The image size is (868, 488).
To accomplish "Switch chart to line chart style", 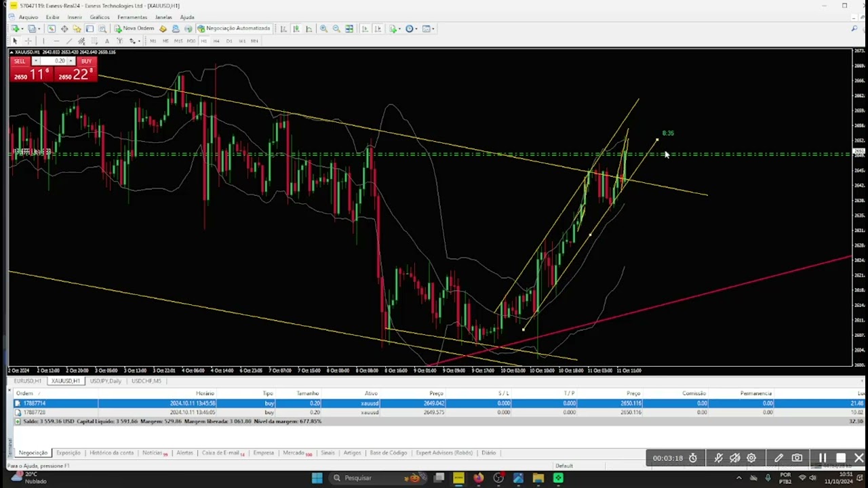I will 309,28.
